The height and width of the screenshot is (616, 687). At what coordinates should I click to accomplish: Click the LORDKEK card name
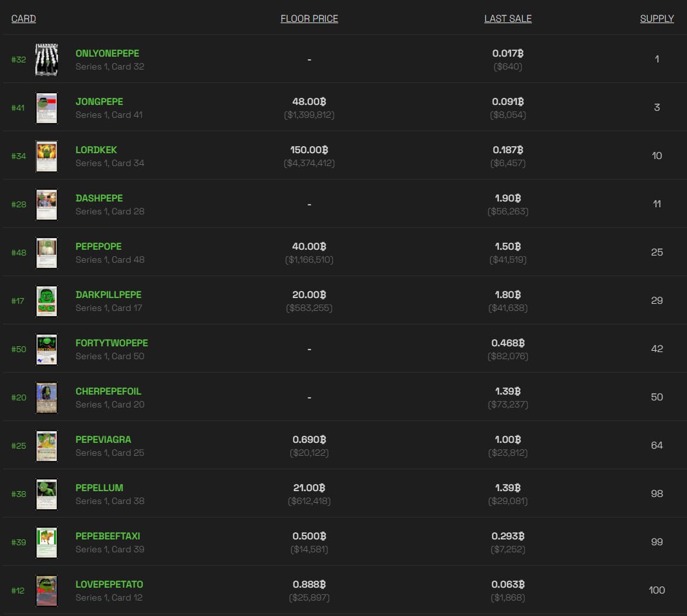click(97, 150)
